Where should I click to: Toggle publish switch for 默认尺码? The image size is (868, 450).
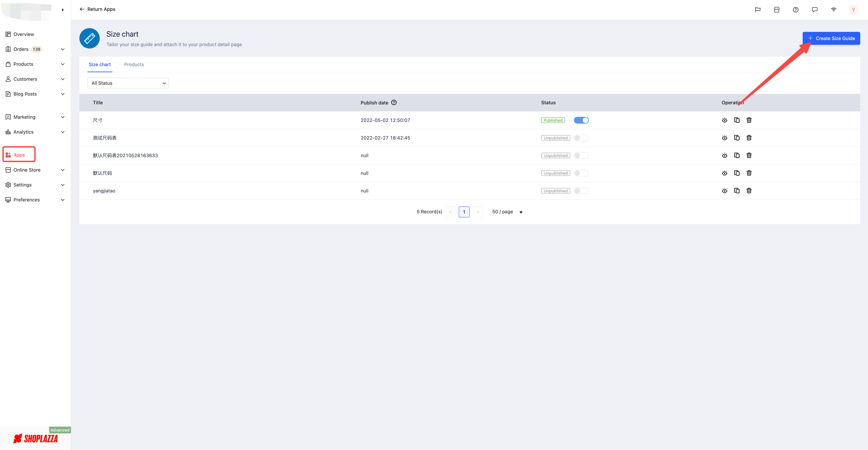click(581, 173)
